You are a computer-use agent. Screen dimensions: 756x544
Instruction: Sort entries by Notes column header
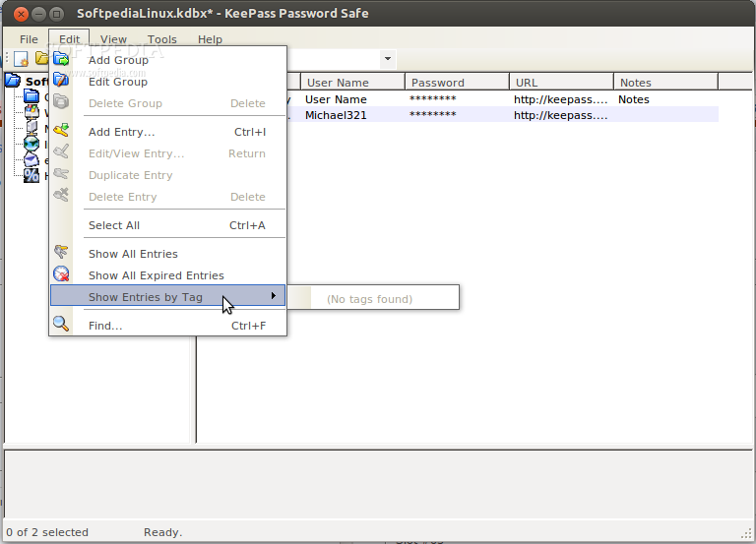click(665, 83)
